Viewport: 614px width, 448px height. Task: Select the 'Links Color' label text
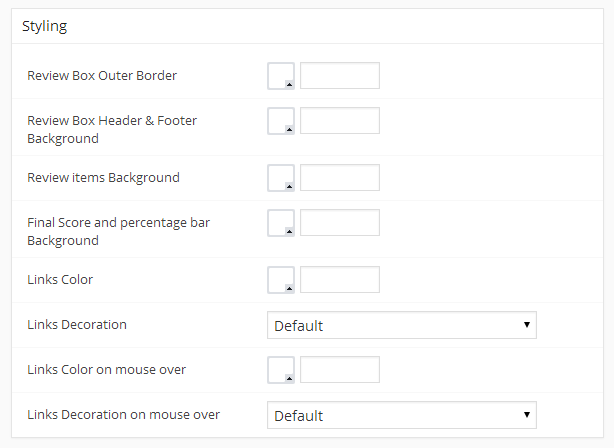pyautogui.click(x=60, y=280)
